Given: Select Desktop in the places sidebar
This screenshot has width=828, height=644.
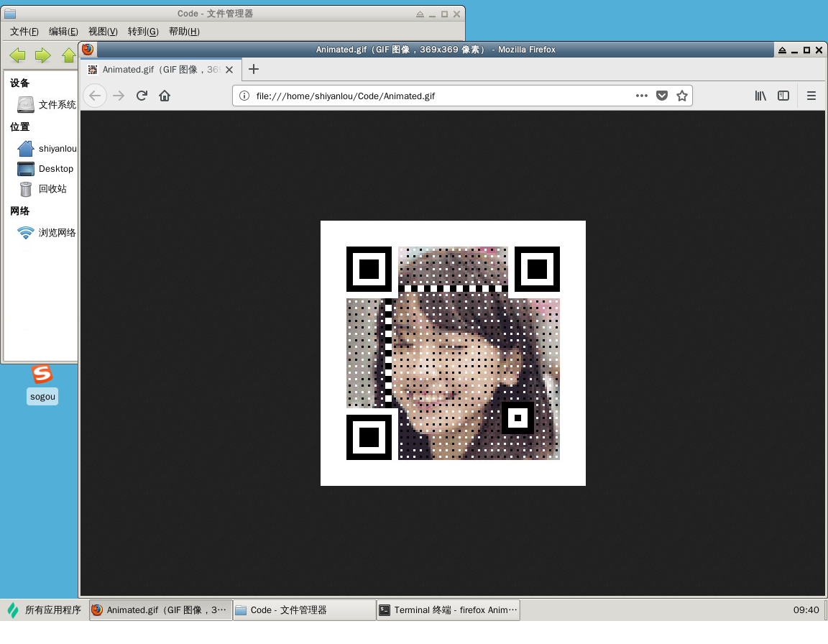Looking at the screenshot, I should point(55,169).
